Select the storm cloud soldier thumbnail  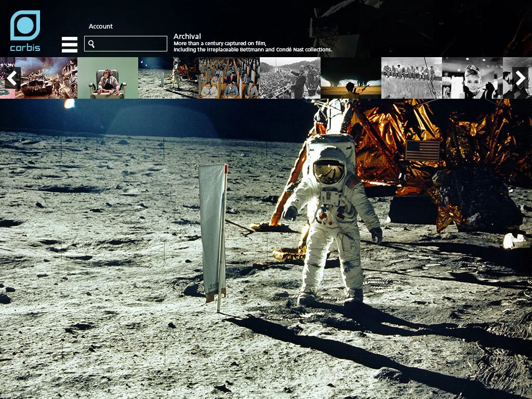pyautogui.click(x=351, y=78)
